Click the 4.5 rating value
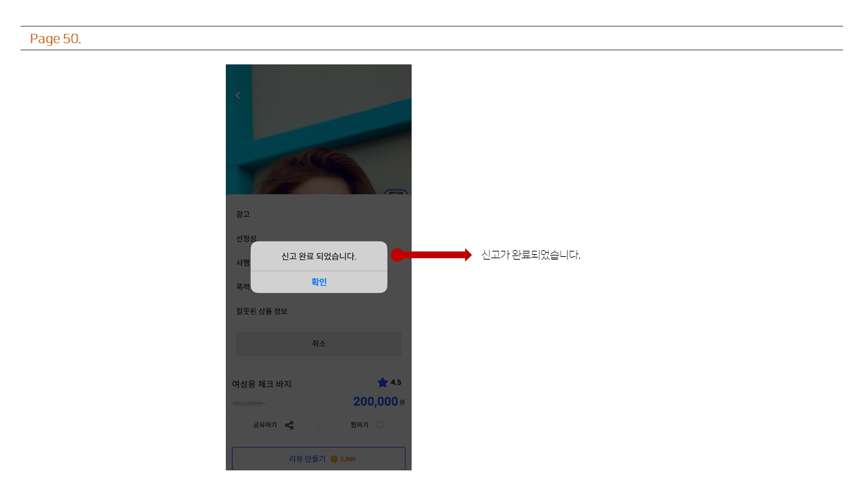The image size is (868, 488). pos(396,382)
